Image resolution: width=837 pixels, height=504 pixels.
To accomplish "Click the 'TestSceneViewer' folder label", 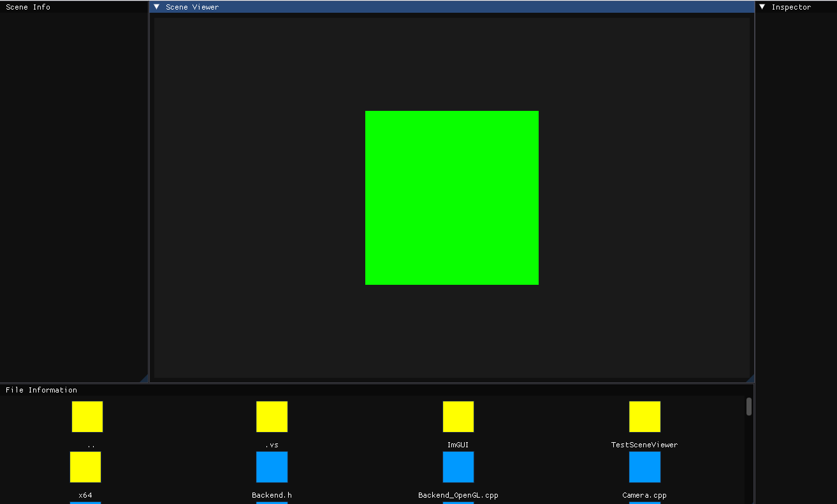I will [644, 445].
